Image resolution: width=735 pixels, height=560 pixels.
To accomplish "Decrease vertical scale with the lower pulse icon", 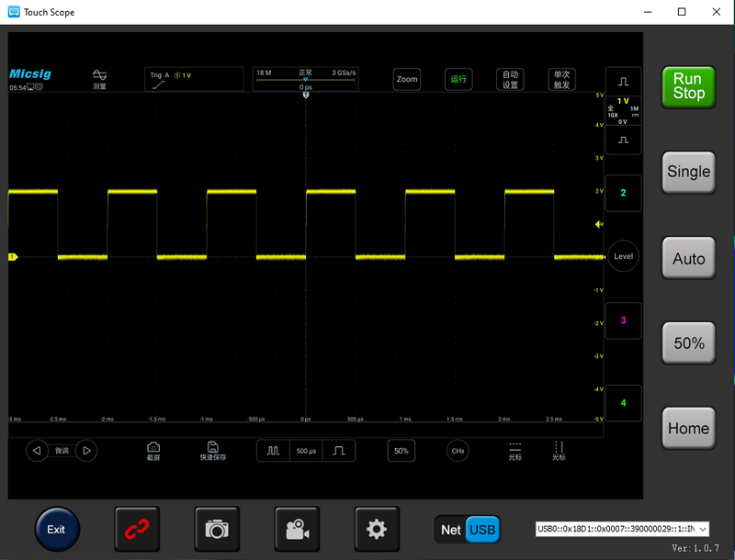I will [624, 140].
